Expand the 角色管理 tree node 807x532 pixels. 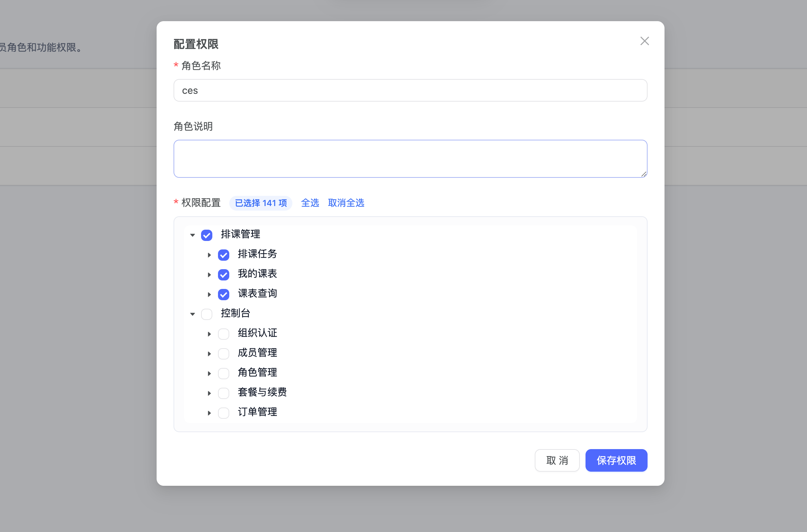pyautogui.click(x=210, y=373)
